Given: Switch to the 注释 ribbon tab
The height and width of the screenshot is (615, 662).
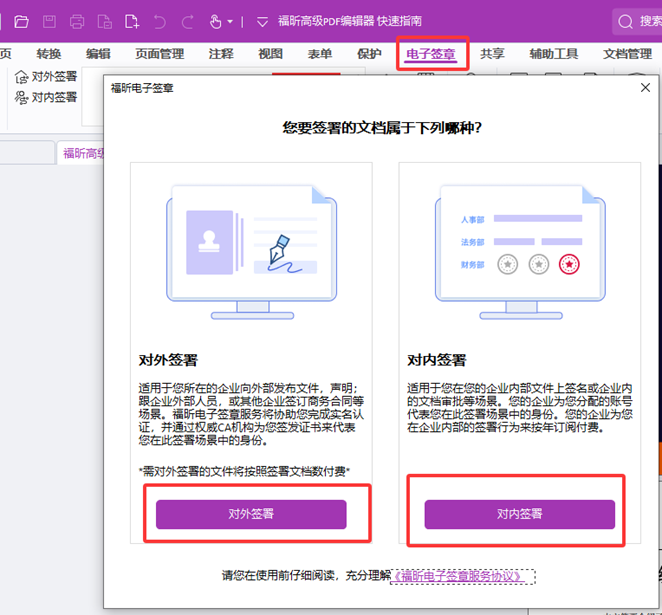Looking at the screenshot, I should [x=221, y=54].
